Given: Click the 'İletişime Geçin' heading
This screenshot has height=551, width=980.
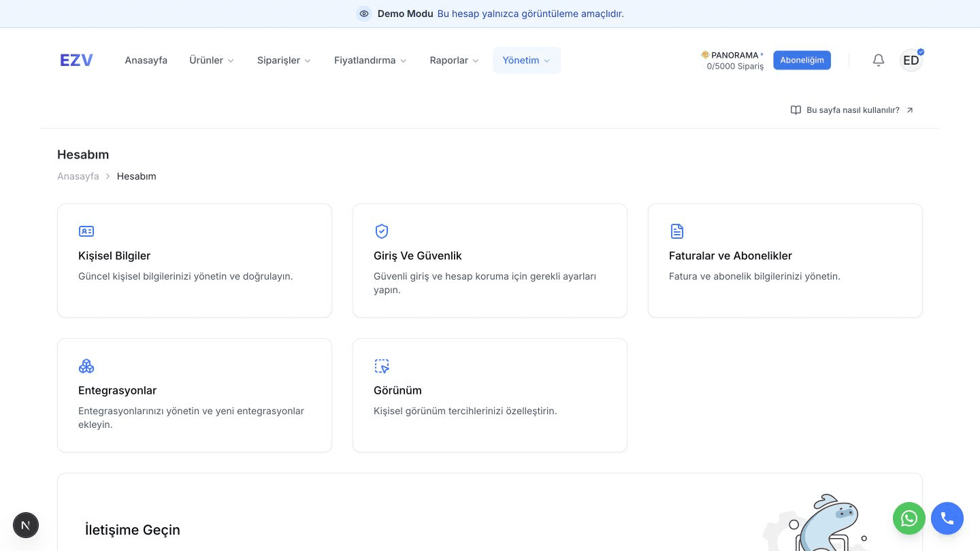Looking at the screenshot, I should pyautogui.click(x=133, y=530).
